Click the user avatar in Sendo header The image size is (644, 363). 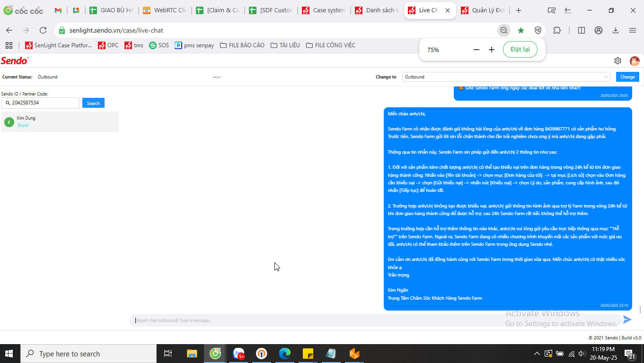(x=635, y=61)
